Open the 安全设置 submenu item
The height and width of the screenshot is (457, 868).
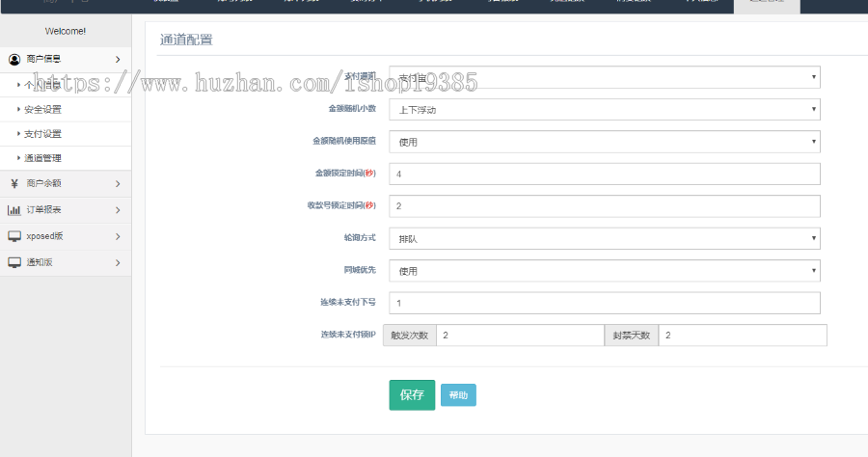(66, 110)
